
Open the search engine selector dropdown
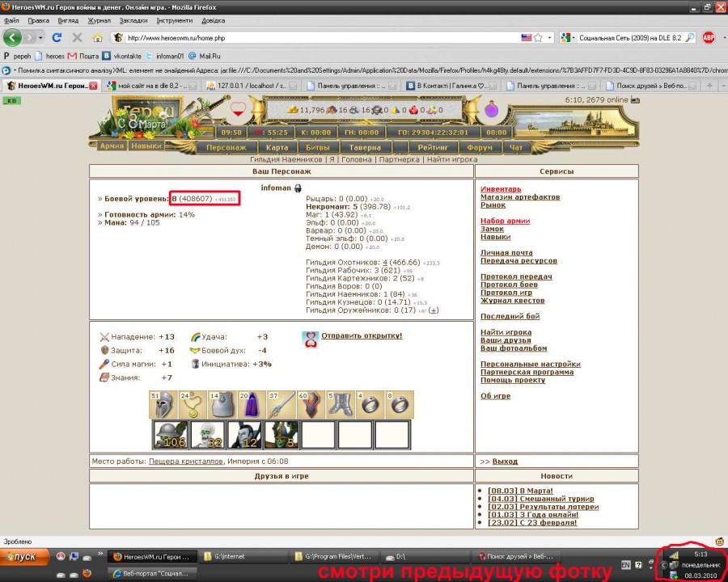pyautogui.click(x=567, y=38)
